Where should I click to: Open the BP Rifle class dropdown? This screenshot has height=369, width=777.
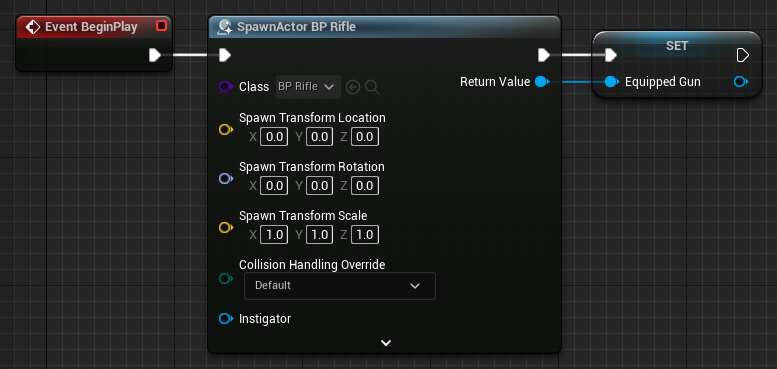pos(308,87)
